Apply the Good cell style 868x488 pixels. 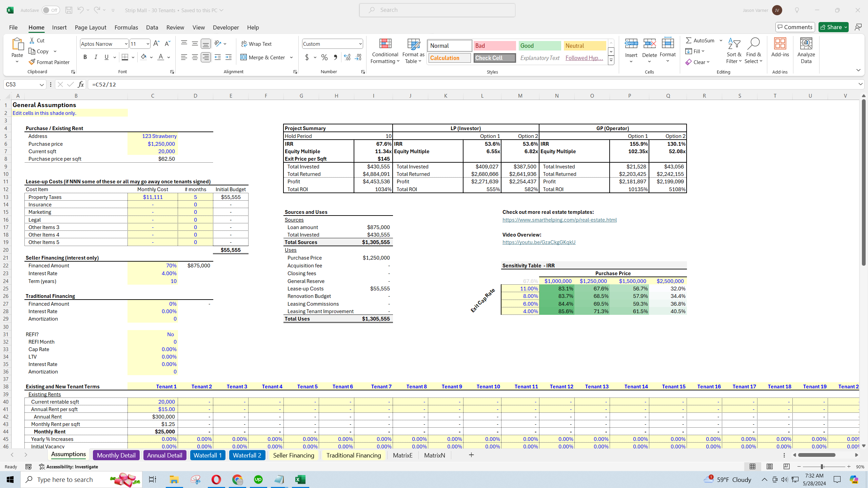click(x=540, y=46)
